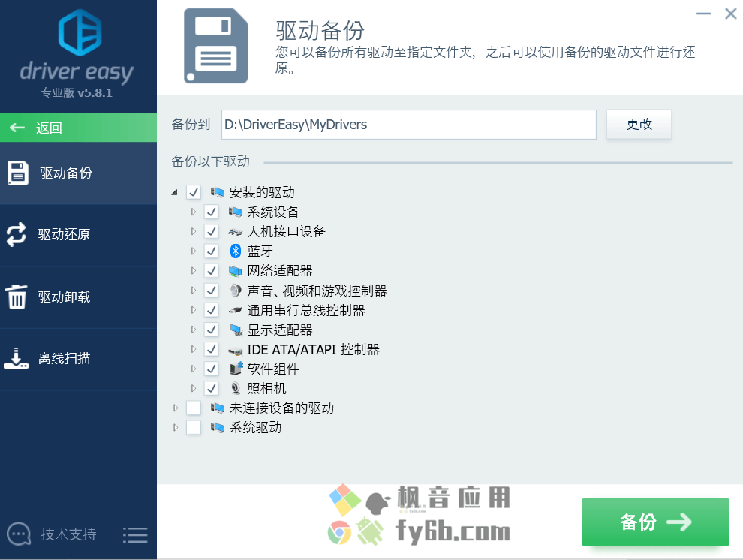This screenshot has height=560, width=743.
Task: Close the Driver Easy window
Action: coord(731,14)
